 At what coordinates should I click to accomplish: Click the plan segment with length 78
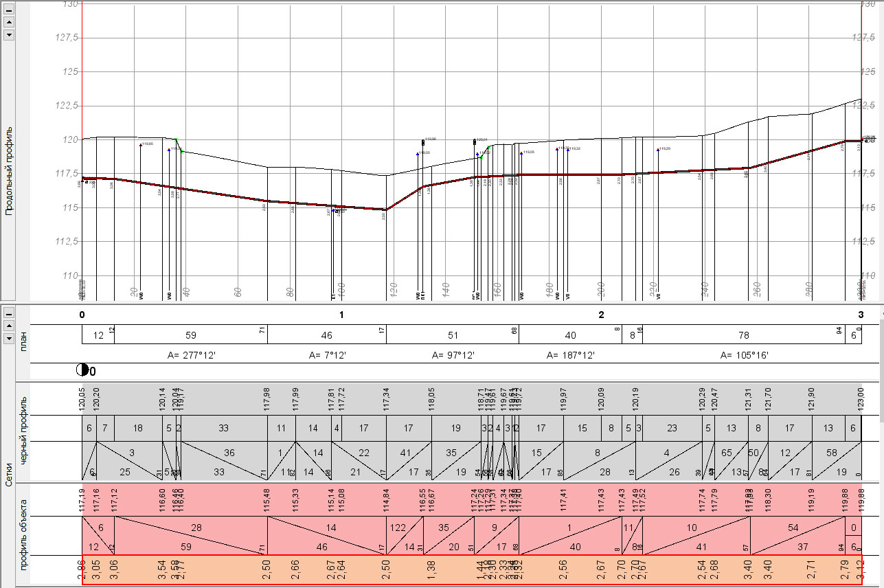pos(743,335)
